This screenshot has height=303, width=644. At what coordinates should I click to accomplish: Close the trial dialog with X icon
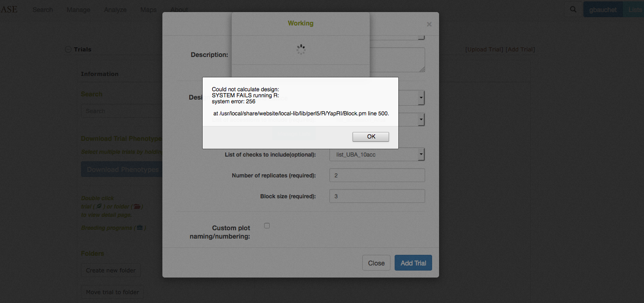429,25
